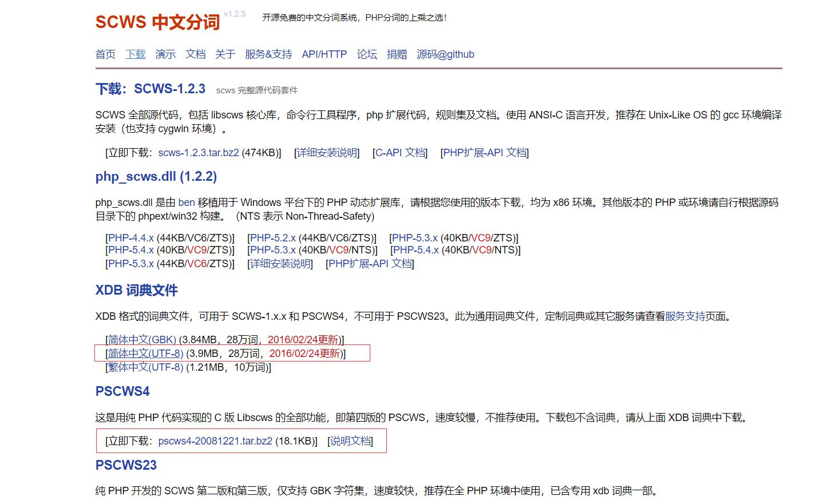Select the 下载 navigation item

(136, 54)
